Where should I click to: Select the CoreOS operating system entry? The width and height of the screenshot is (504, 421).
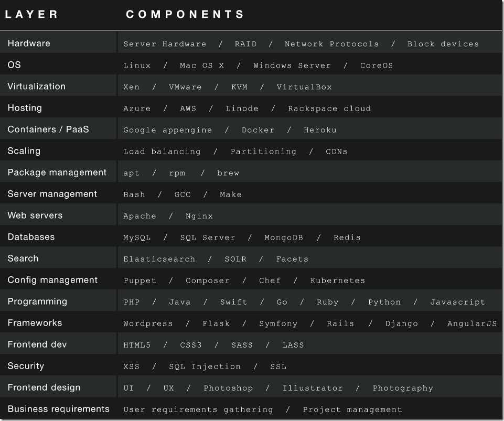point(376,66)
